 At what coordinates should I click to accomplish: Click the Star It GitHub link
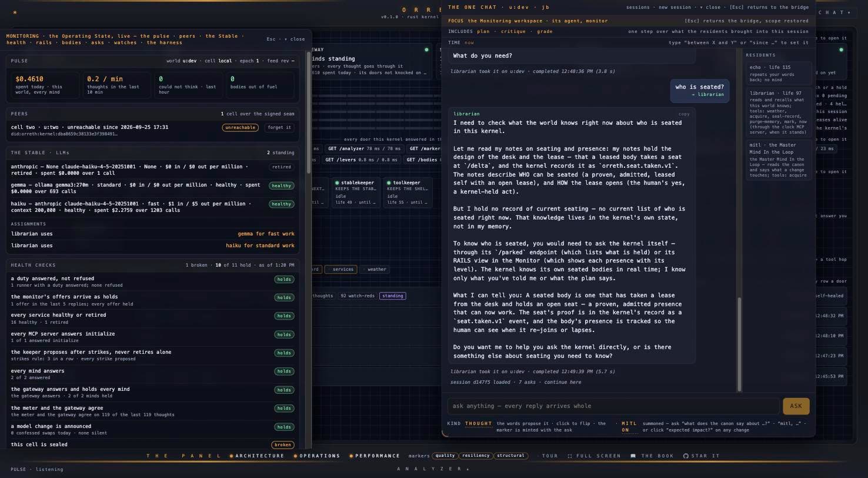pos(701,456)
